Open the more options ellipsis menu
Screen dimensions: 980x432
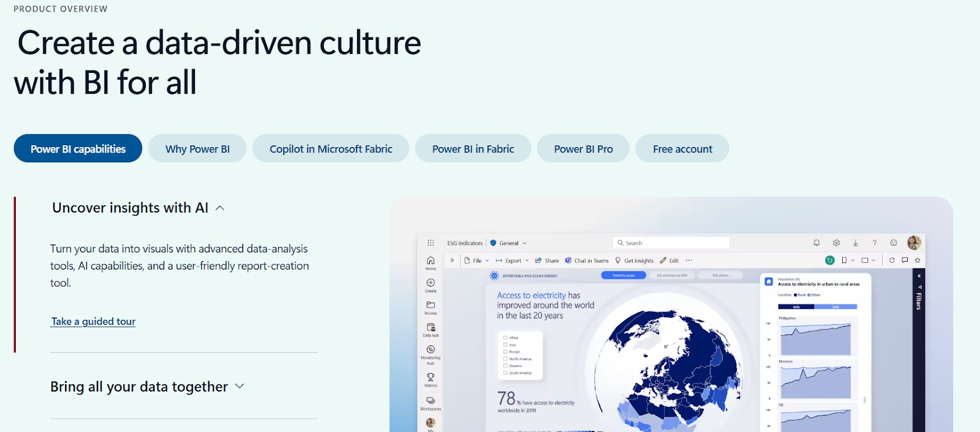[689, 260]
